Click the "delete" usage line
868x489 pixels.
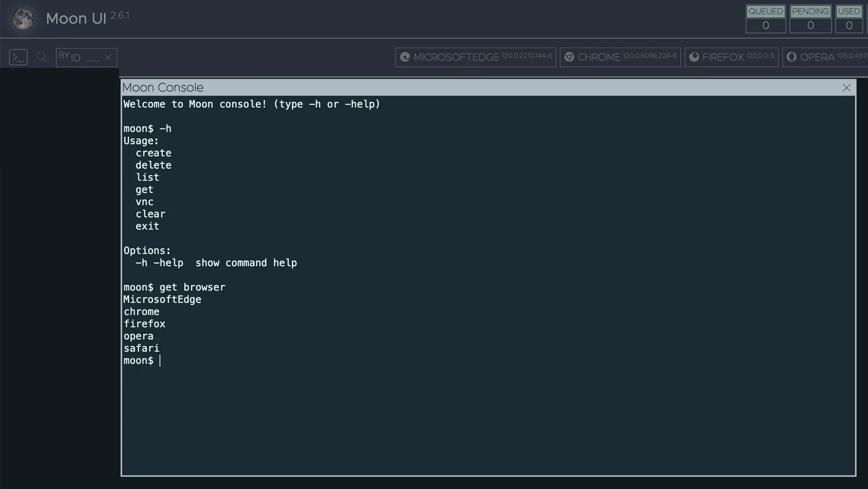[x=154, y=165]
